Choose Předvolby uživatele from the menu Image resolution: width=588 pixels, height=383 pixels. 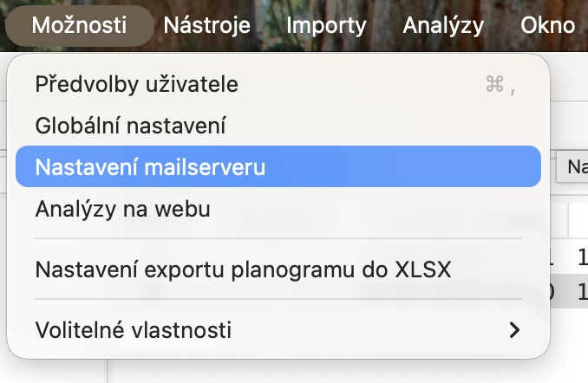tap(278, 84)
